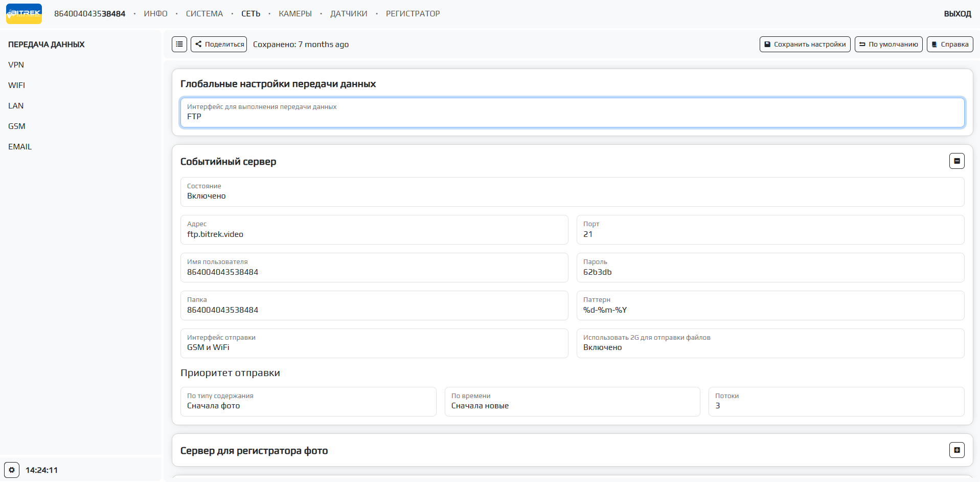The width and height of the screenshot is (980, 482).
Task: Change content type priority Сначала фото
Action: [x=308, y=402]
